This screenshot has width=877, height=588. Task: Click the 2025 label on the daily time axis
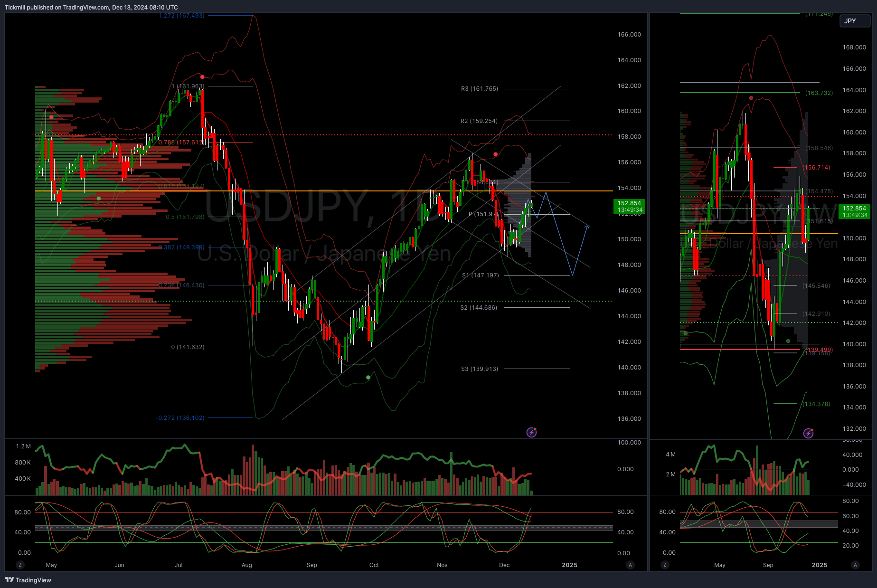pos(570,565)
